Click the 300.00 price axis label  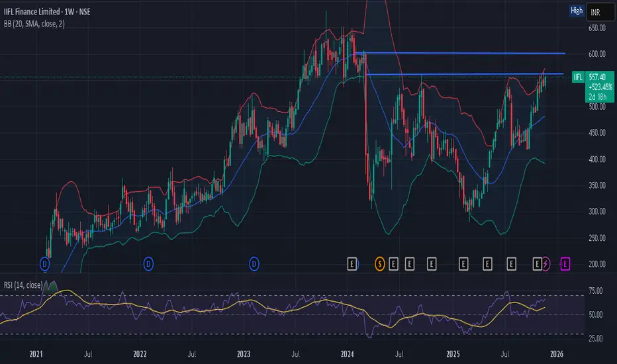click(x=597, y=211)
